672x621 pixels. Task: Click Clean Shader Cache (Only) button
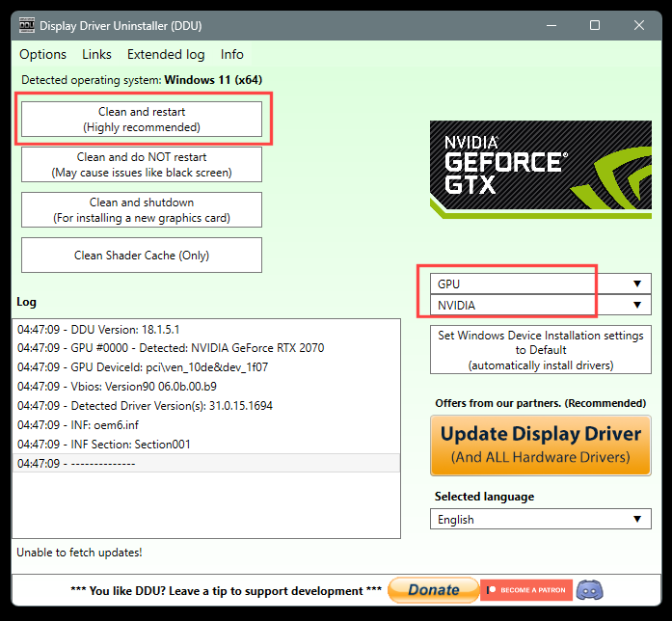[x=142, y=256]
